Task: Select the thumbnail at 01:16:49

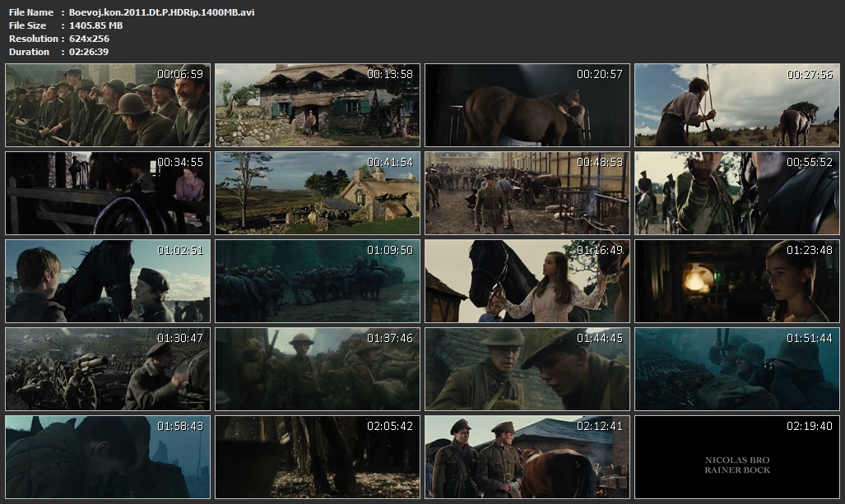Action: [527, 281]
